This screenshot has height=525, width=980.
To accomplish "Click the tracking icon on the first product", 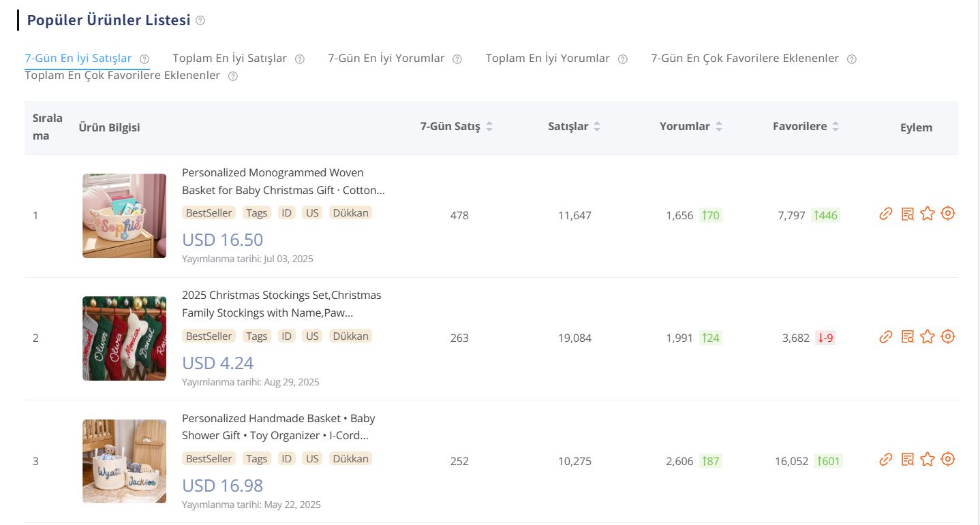I will (948, 213).
